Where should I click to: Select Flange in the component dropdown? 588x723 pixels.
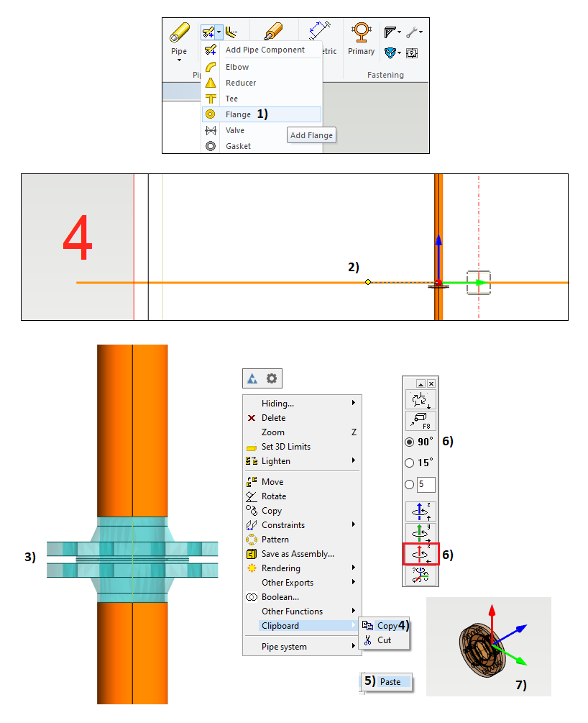[262, 114]
